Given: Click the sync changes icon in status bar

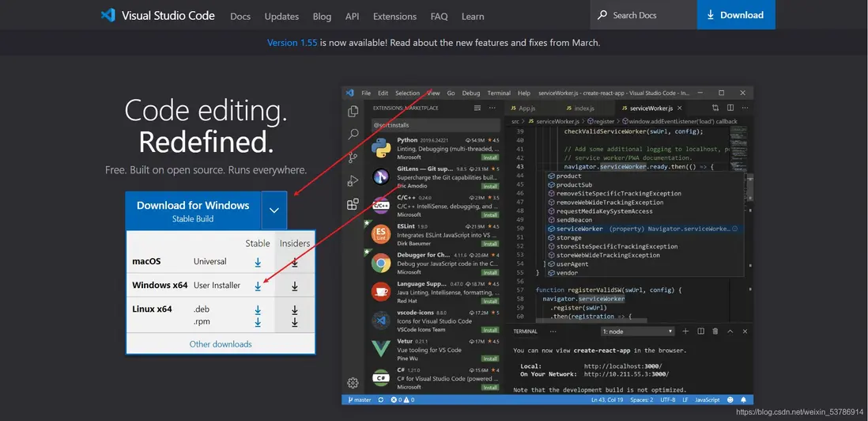Looking at the screenshot, I should 381,400.
